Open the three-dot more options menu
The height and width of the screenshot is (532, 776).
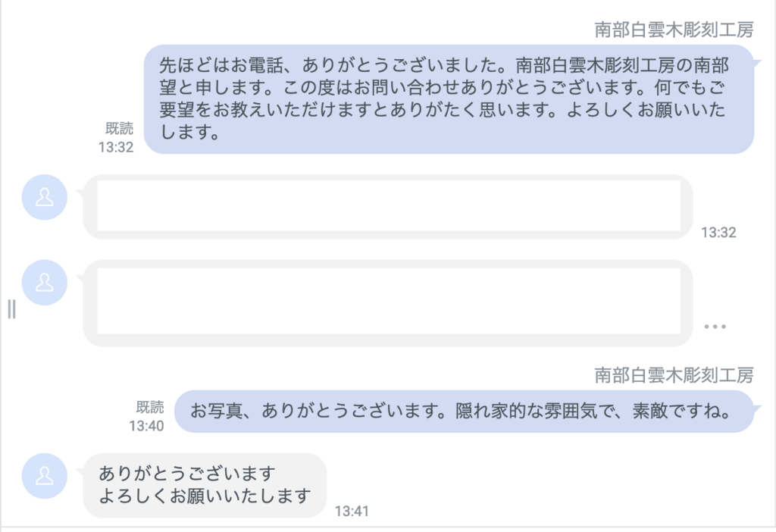[715, 327]
